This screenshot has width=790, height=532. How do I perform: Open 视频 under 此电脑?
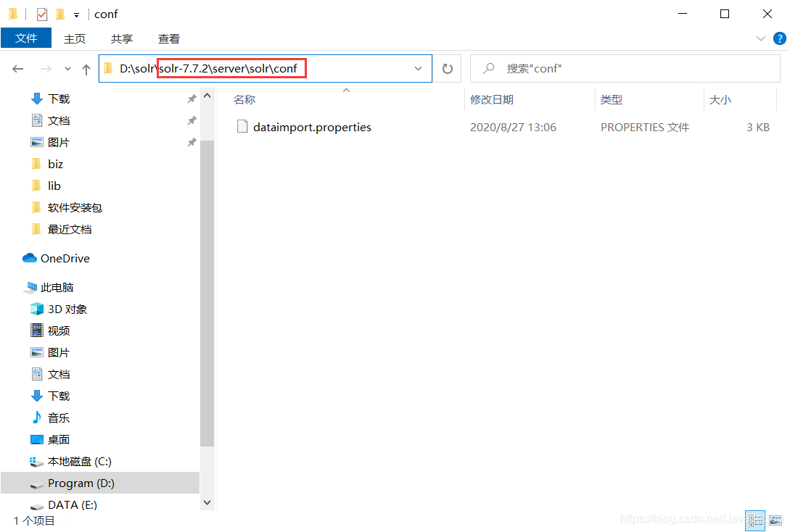[x=59, y=331]
